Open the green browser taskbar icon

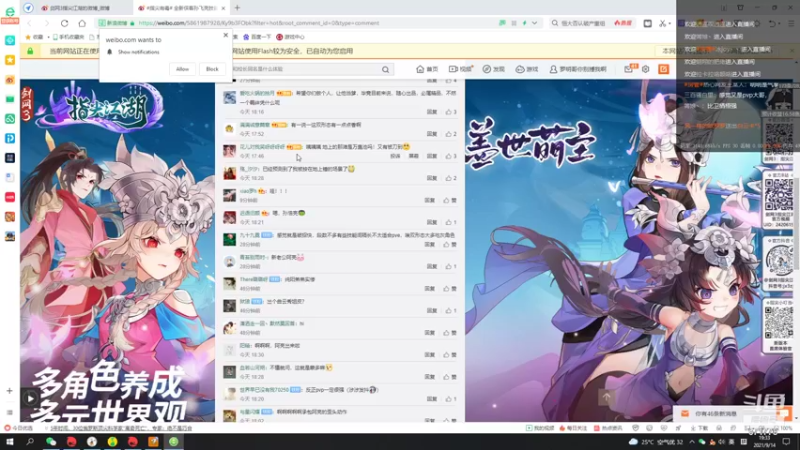(173, 441)
